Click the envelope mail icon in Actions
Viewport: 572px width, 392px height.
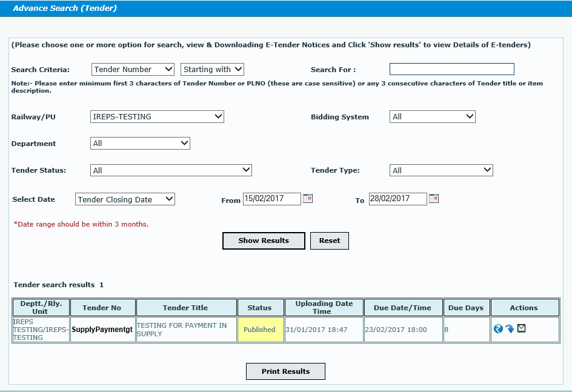pos(522,328)
